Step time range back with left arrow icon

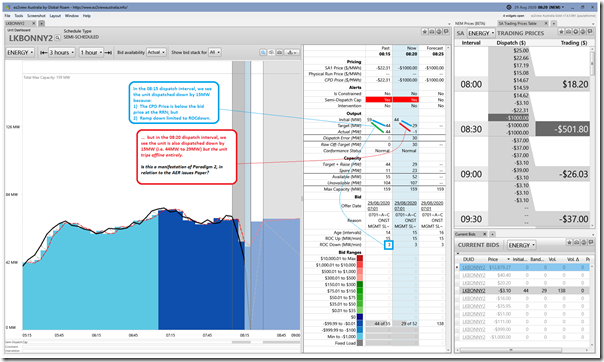pyautogui.click(x=44, y=52)
